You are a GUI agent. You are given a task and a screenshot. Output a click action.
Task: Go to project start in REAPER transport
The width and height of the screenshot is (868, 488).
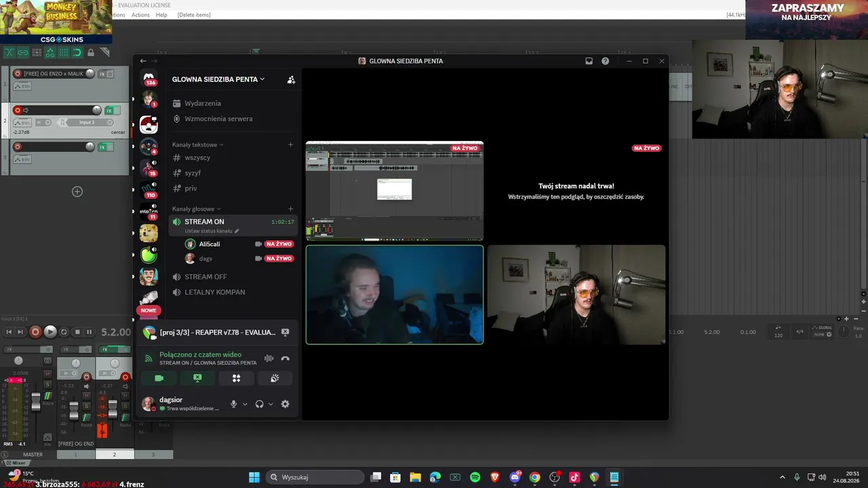pyautogui.click(x=9, y=332)
